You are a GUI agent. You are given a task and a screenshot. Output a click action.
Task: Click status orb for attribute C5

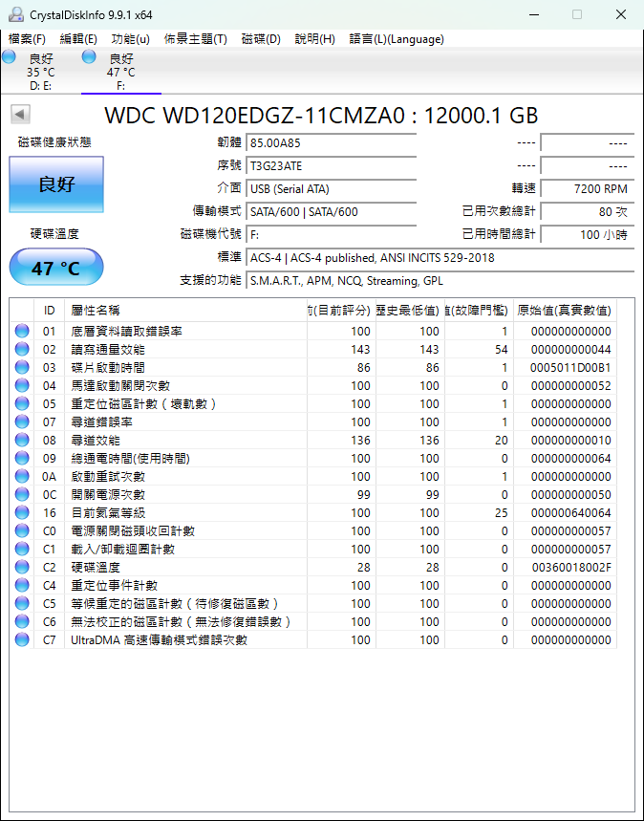coord(22,603)
